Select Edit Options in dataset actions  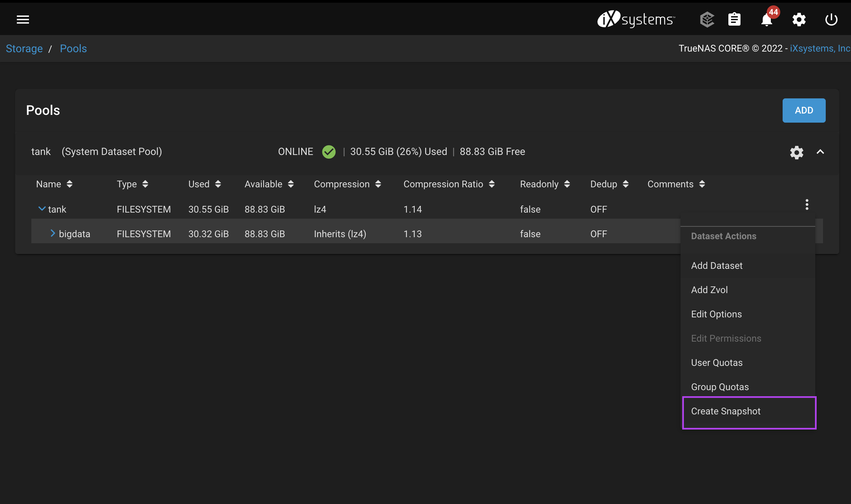click(716, 314)
